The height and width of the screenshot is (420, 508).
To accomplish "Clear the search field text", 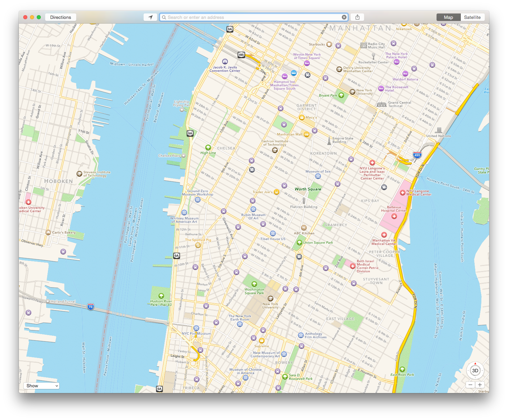I will 344,17.
